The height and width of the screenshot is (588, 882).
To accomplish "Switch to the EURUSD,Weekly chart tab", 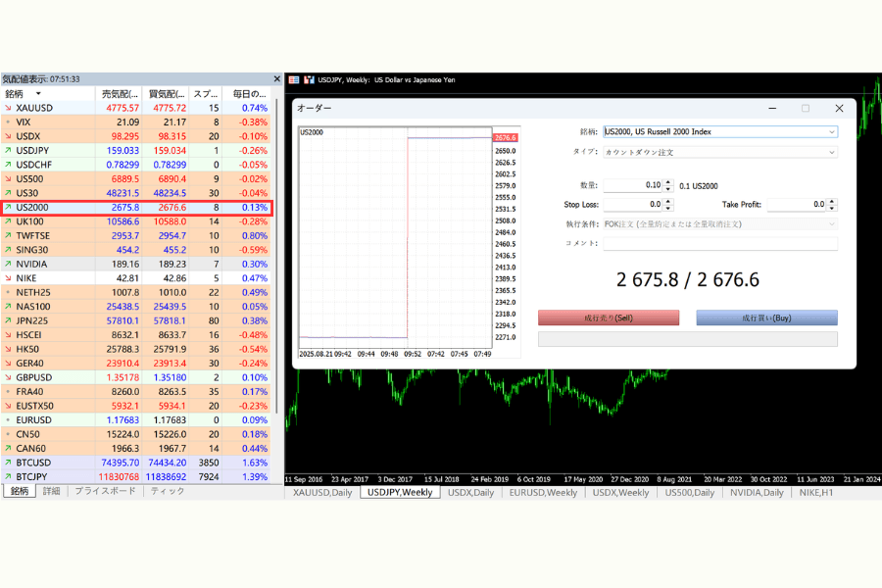I will [x=543, y=493].
